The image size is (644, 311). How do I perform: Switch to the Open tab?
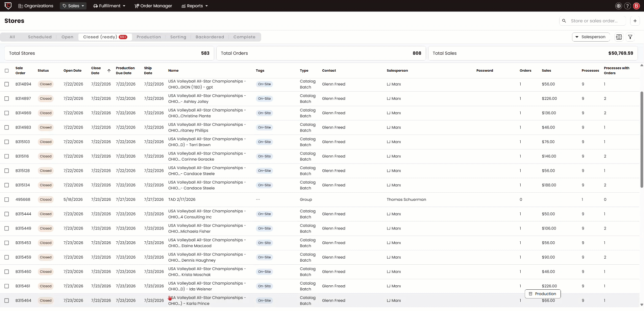click(67, 37)
